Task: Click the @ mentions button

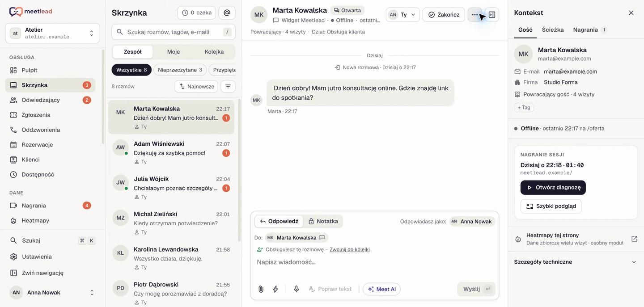Action: [227, 13]
